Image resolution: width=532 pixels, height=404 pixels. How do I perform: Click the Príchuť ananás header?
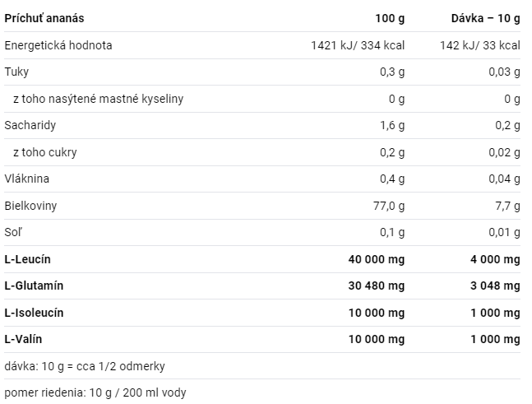point(44,18)
